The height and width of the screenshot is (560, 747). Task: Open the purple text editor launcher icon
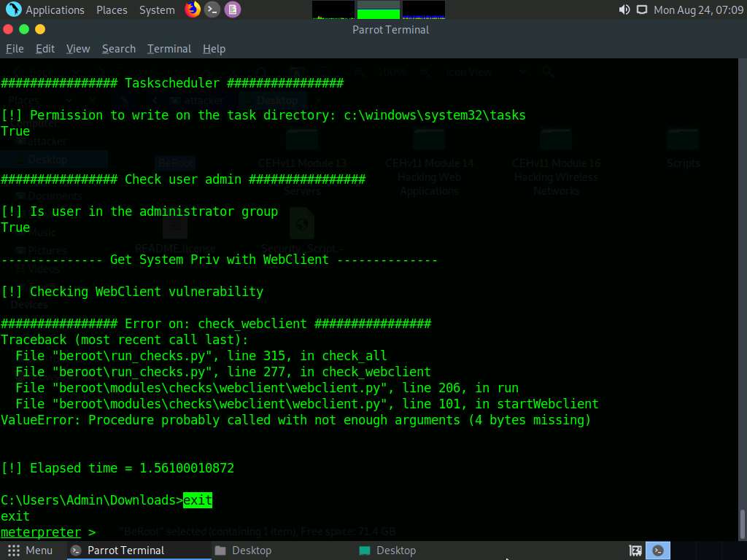point(233,9)
